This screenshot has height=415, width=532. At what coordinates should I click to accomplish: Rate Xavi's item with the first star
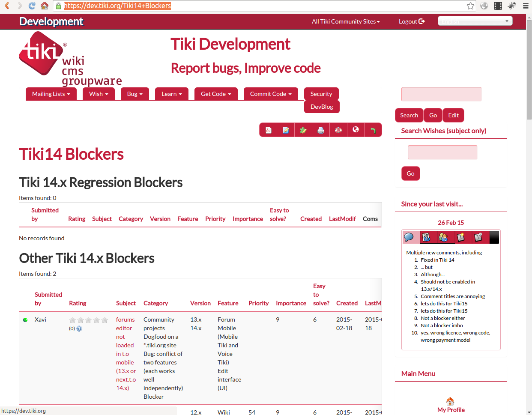click(72, 320)
